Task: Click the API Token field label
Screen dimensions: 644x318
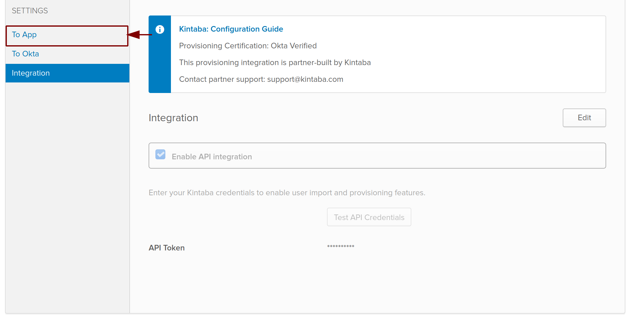Action: 167,248
